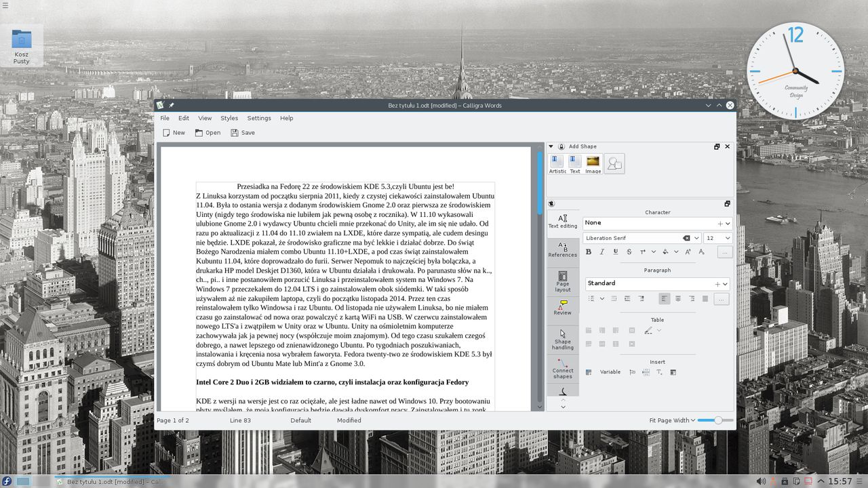Open the background fill color dropdown arrow

(676, 251)
